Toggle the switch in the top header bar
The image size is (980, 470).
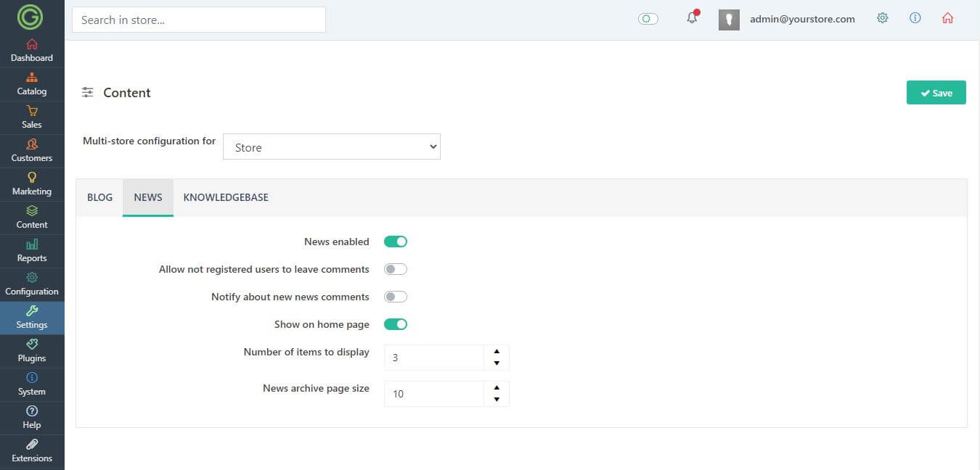point(648,19)
